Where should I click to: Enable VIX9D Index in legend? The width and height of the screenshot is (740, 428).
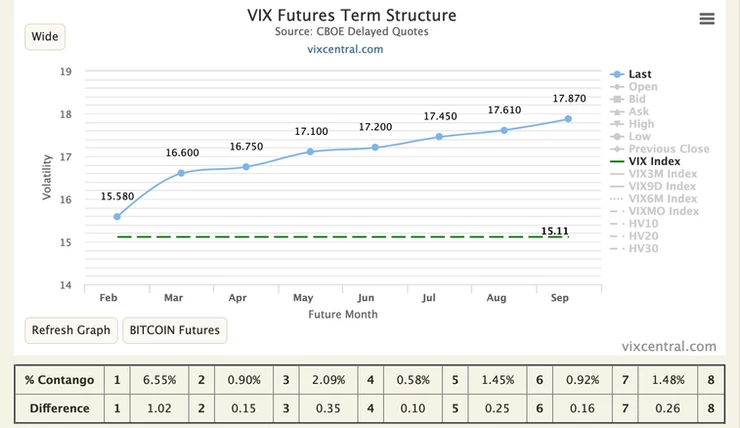(x=661, y=186)
